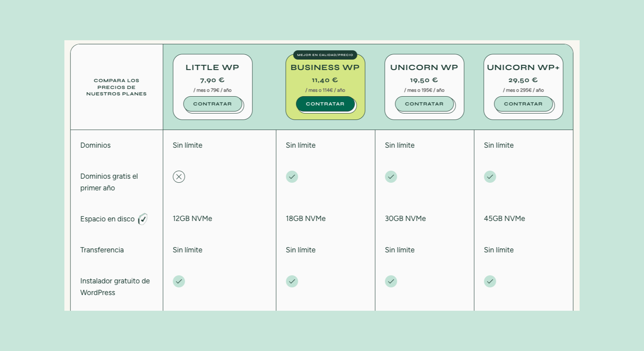Click the Business WP plan title
This screenshot has height=351, width=644.
[x=325, y=68]
